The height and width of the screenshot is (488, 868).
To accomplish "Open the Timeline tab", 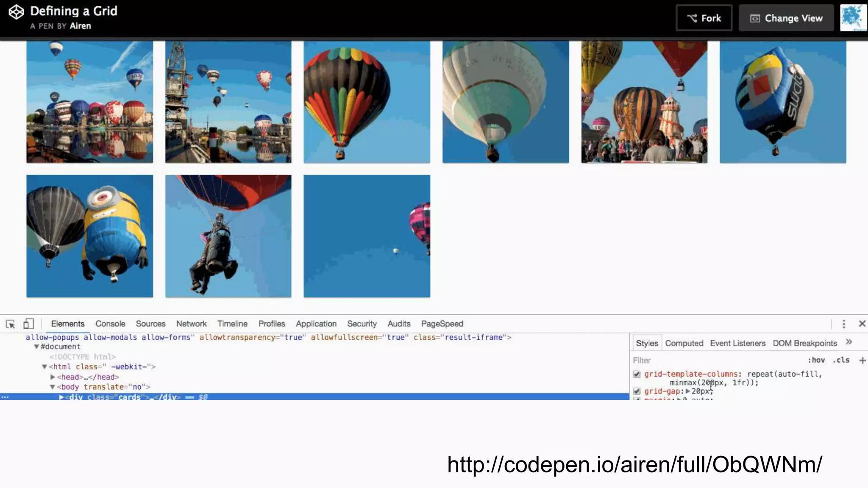I will click(232, 324).
